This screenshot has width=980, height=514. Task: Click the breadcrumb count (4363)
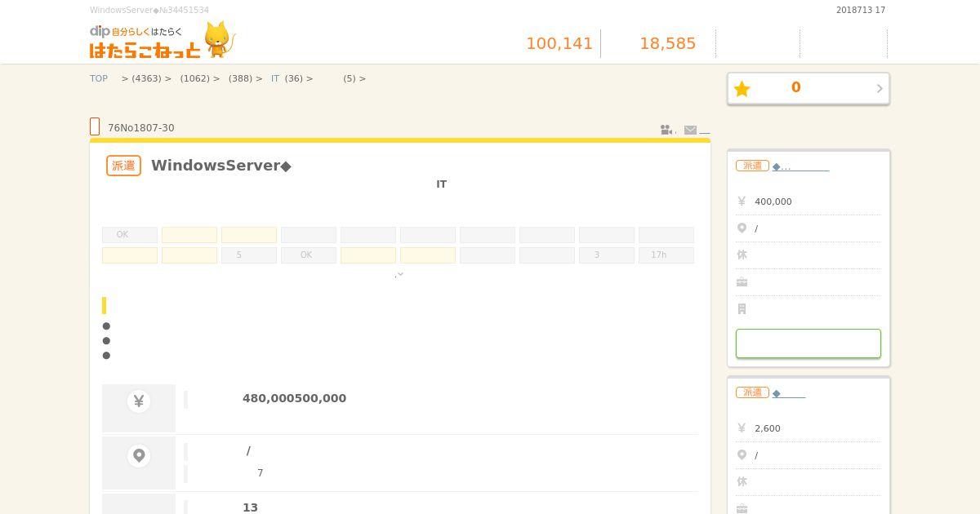coord(146,78)
